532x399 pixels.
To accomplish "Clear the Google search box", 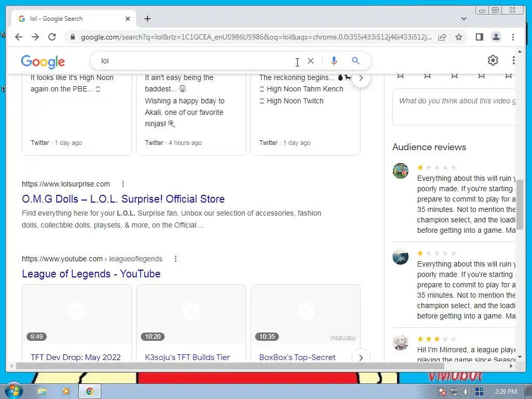I will coord(311,61).
